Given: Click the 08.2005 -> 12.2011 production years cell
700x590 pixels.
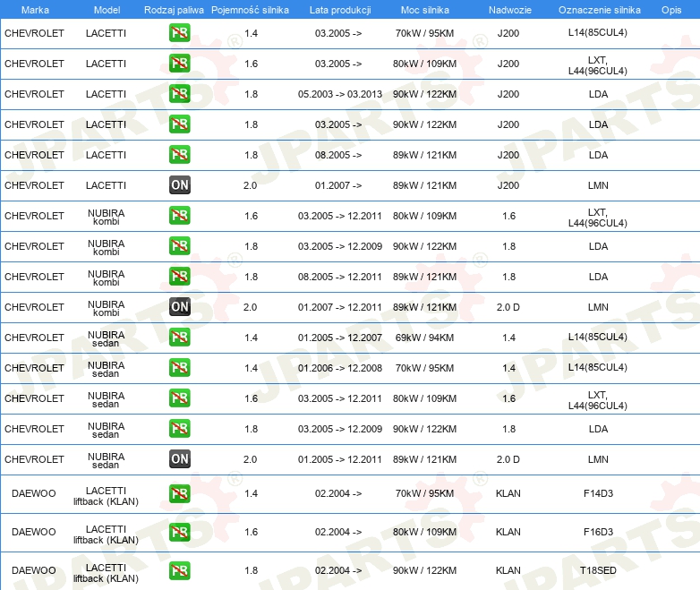Looking at the screenshot, I should click(x=340, y=277).
